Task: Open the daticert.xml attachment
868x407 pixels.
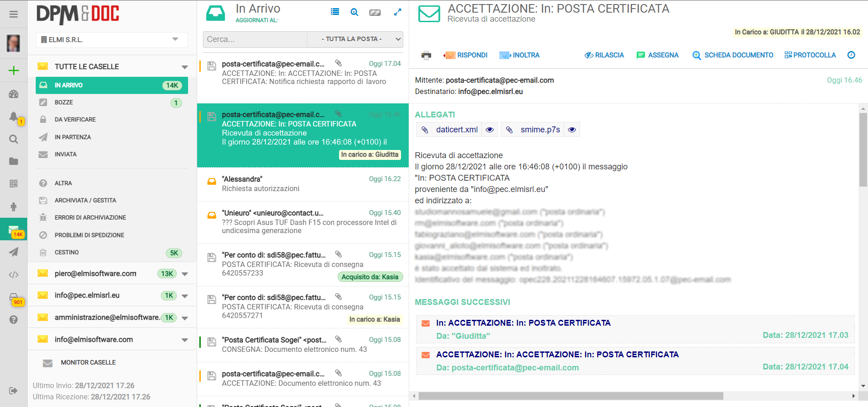Action: 457,130
